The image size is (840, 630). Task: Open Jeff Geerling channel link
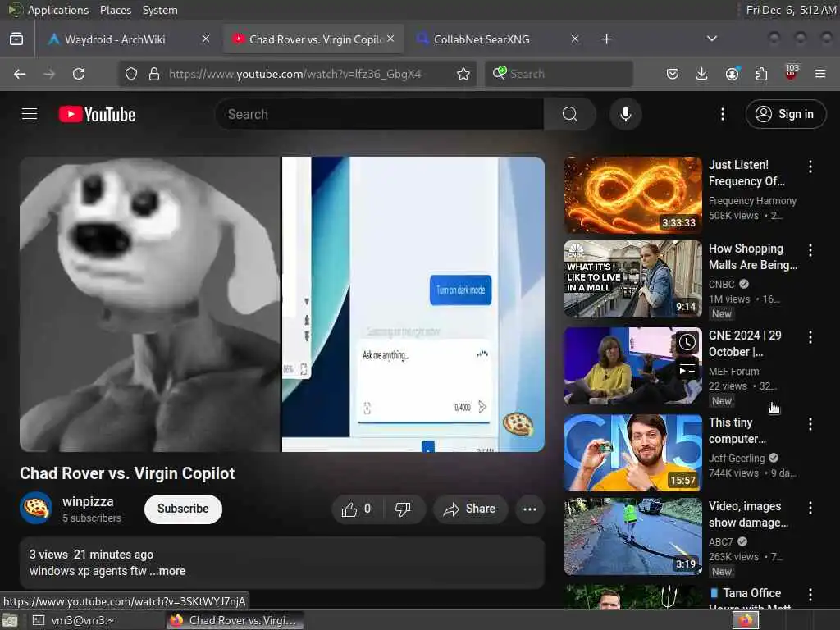(x=737, y=459)
